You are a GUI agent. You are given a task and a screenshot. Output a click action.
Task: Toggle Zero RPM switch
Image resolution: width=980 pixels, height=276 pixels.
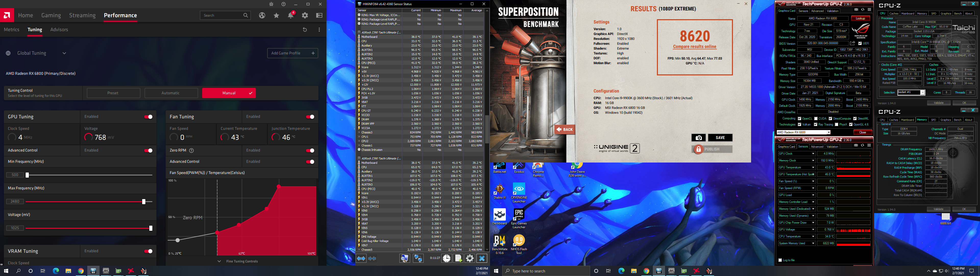[310, 150]
